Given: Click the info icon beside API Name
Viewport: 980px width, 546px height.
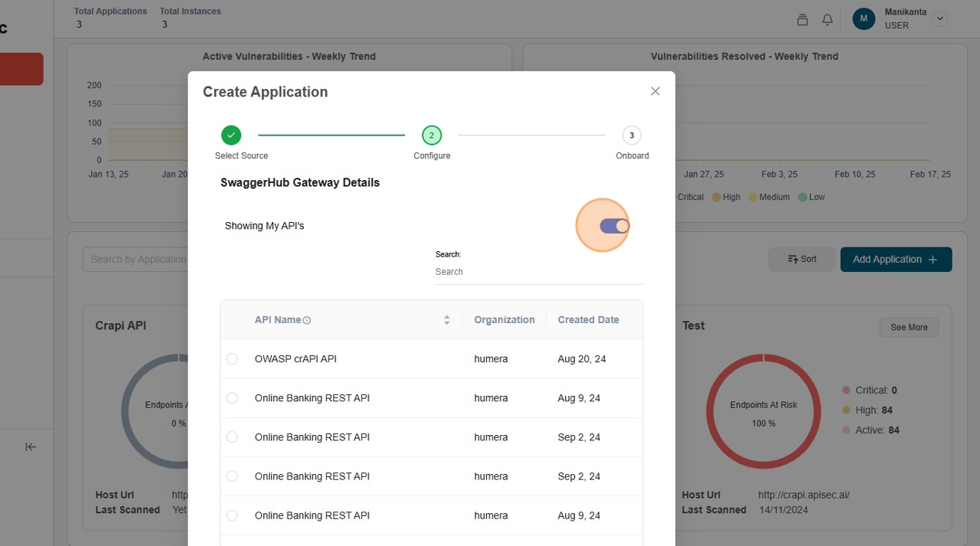Looking at the screenshot, I should 307,320.
